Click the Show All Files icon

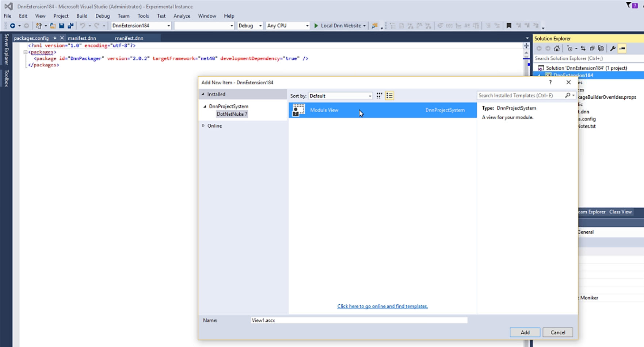click(x=601, y=49)
